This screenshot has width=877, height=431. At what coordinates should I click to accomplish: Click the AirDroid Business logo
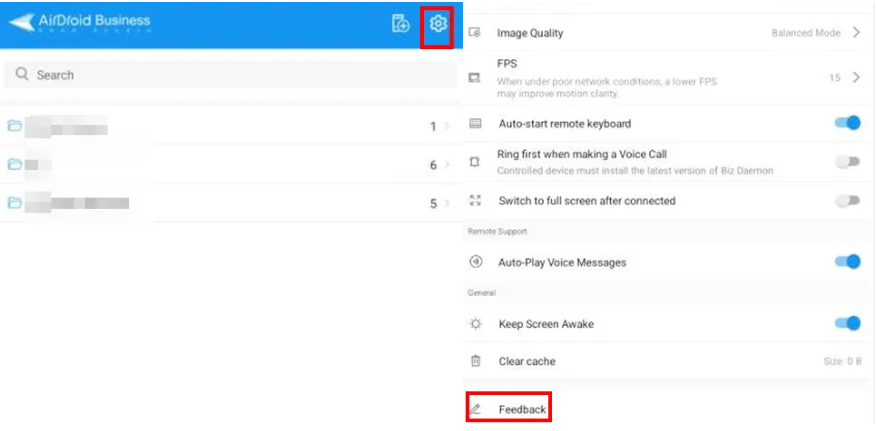click(x=79, y=23)
